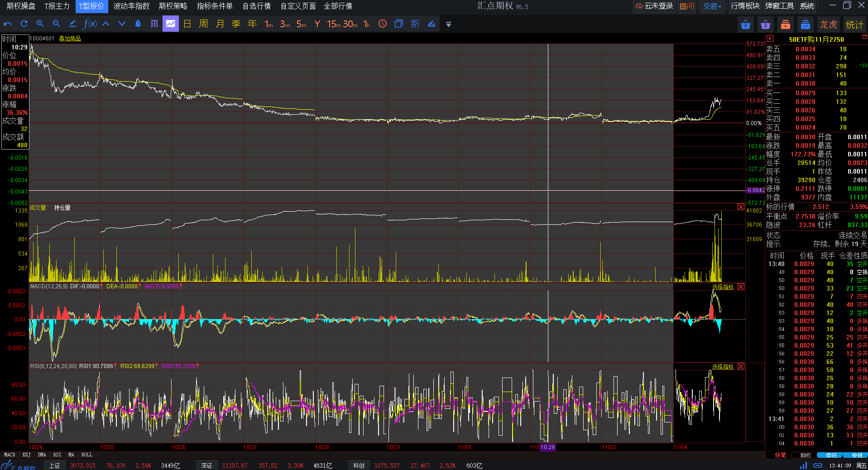Switch to daily (日) K-line period
Image resolution: width=868 pixels, height=470 pixels.
[x=187, y=24]
